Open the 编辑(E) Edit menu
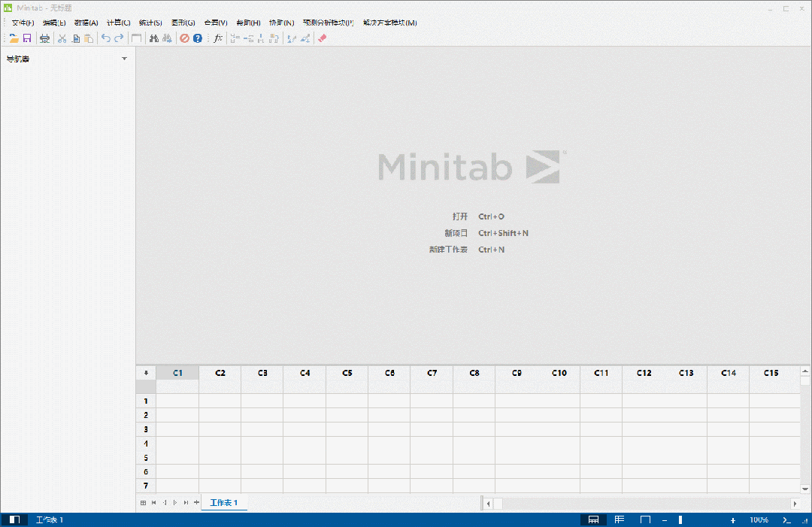Image resolution: width=812 pixels, height=527 pixels. click(x=54, y=23)
